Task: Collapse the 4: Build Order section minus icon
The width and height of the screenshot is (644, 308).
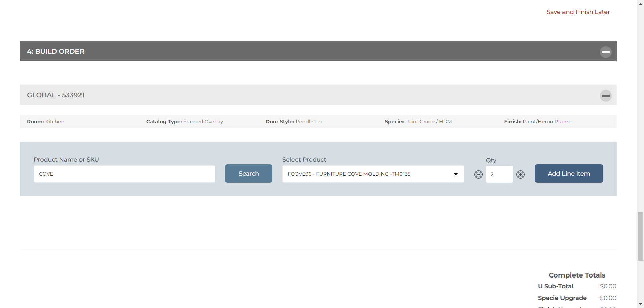Action: click(x=605, y=52)
